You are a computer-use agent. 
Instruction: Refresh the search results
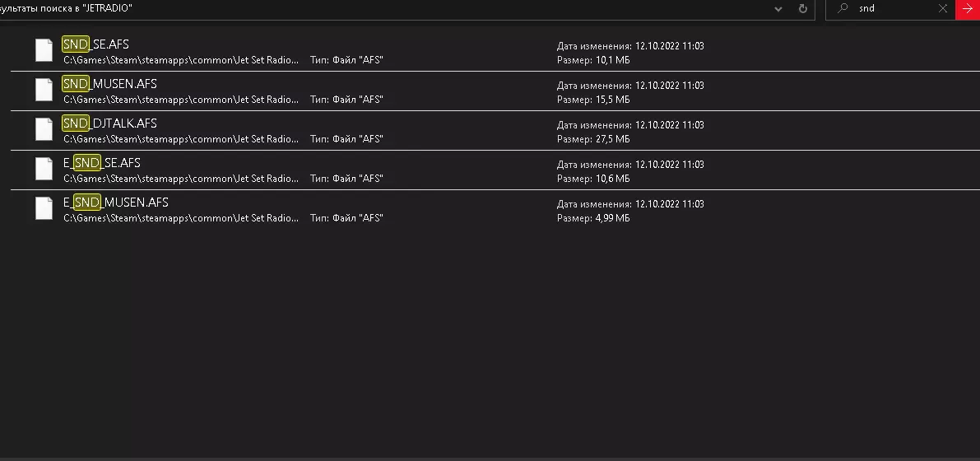click(x=803, y=8)
